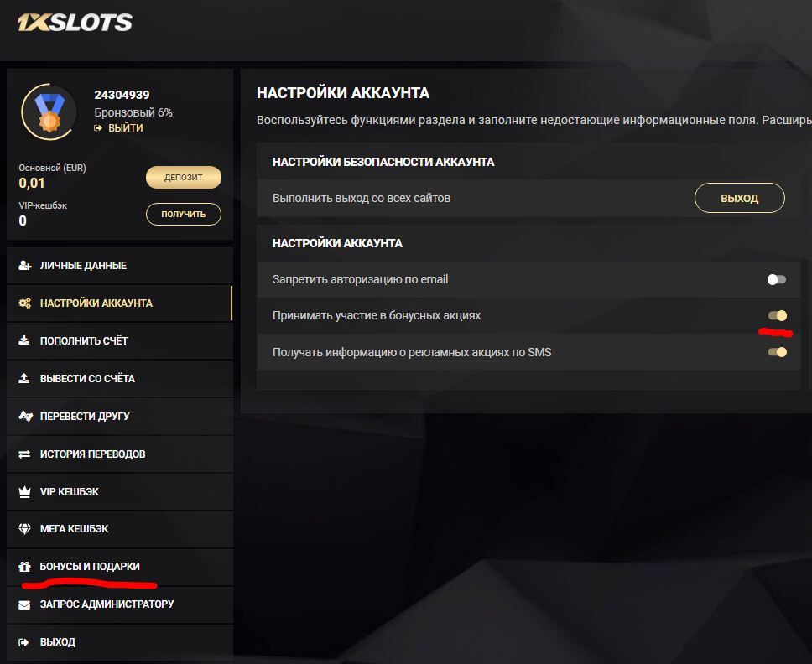812x664 pixels.
Task: Click "Выход" button to log out all sites
Action: (739, 199)
